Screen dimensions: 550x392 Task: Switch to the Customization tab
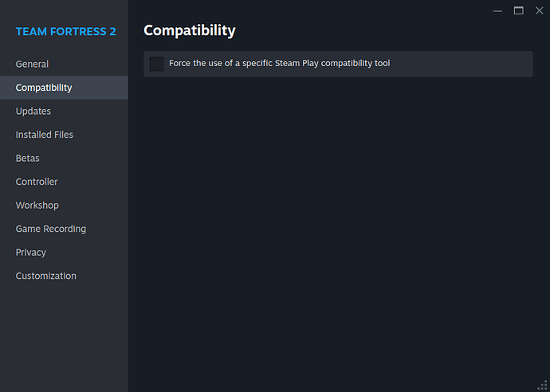coord(46,276)
